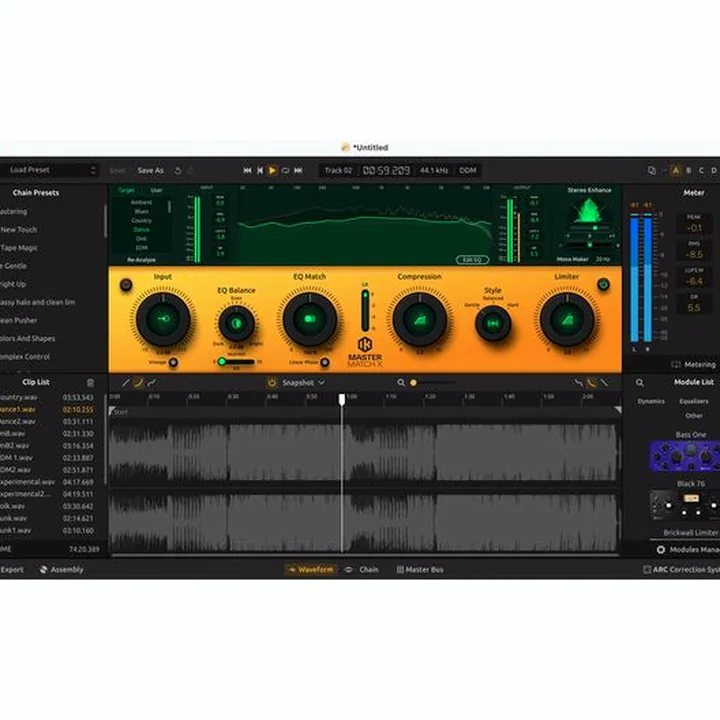Screen dimensions: 720x720
Task: Search the Module List with magnifier icon
Action: coord(640,383)
